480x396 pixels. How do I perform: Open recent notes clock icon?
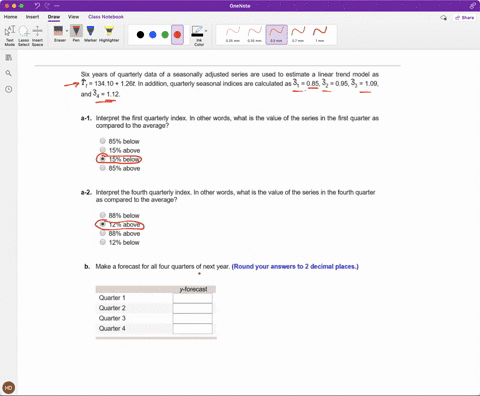(9, 89)
